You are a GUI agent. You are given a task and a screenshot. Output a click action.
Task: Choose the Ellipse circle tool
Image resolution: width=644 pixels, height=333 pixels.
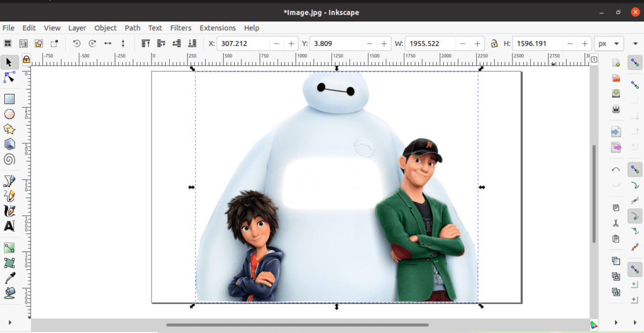[9, 115]
